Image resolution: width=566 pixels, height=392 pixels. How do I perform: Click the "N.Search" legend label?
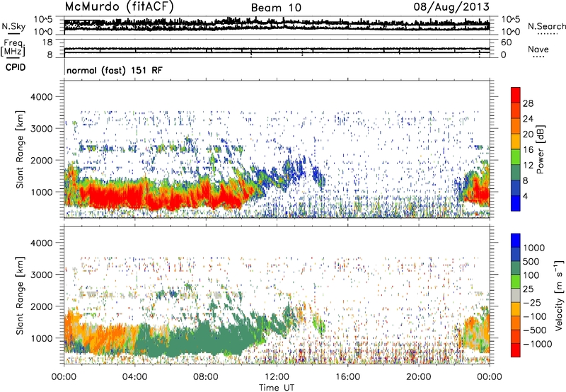coord(546,26)
